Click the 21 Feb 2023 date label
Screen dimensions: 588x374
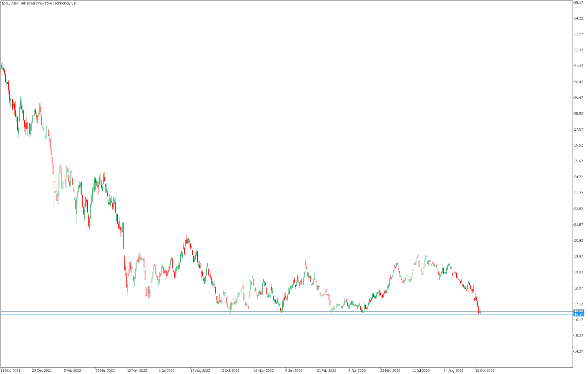click(x=327, y=371)
